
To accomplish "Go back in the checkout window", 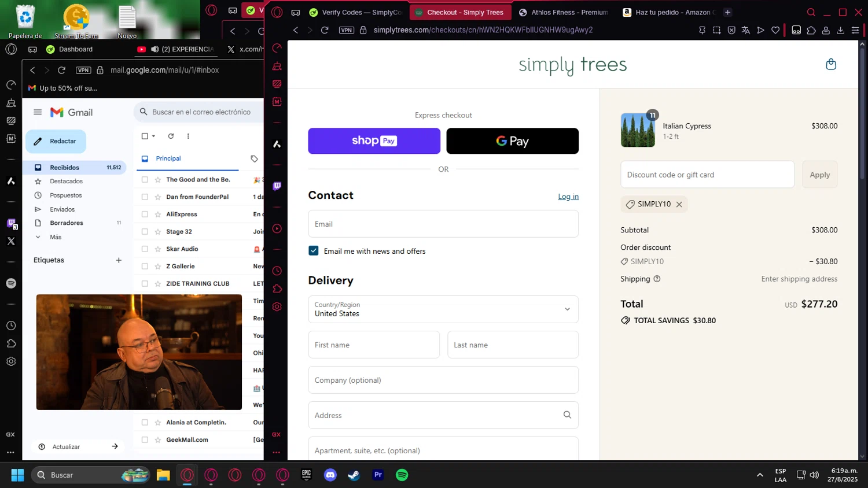I will pos(296,30).
